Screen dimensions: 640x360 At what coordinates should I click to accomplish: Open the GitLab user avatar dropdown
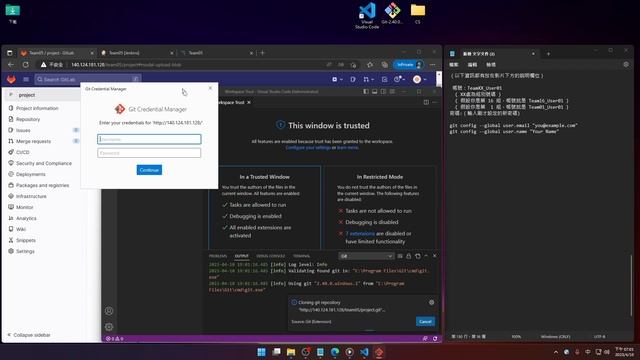point(419,79)
